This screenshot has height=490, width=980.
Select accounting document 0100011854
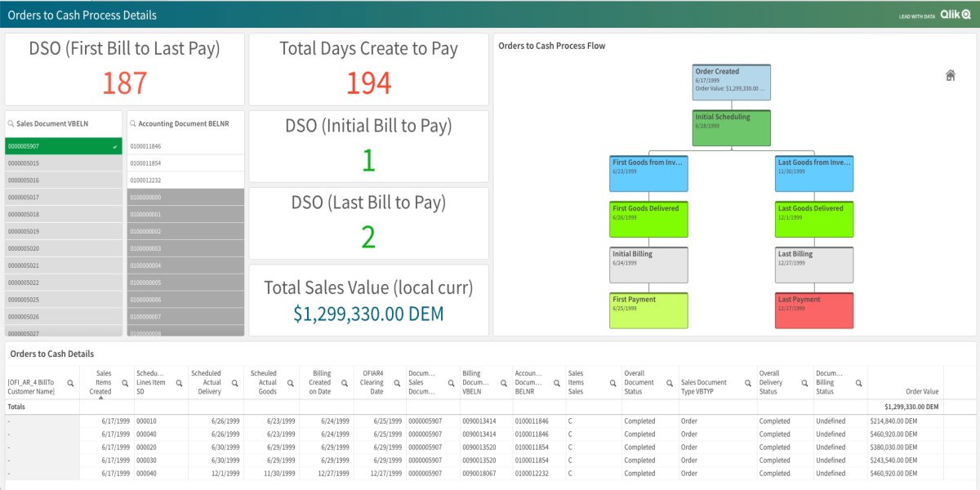pos(185,163)
